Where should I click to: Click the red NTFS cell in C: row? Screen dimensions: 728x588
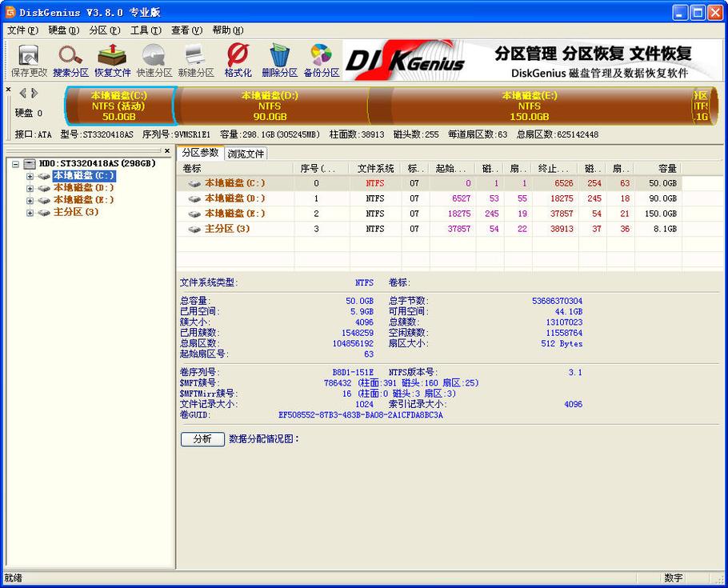point(374,183)
